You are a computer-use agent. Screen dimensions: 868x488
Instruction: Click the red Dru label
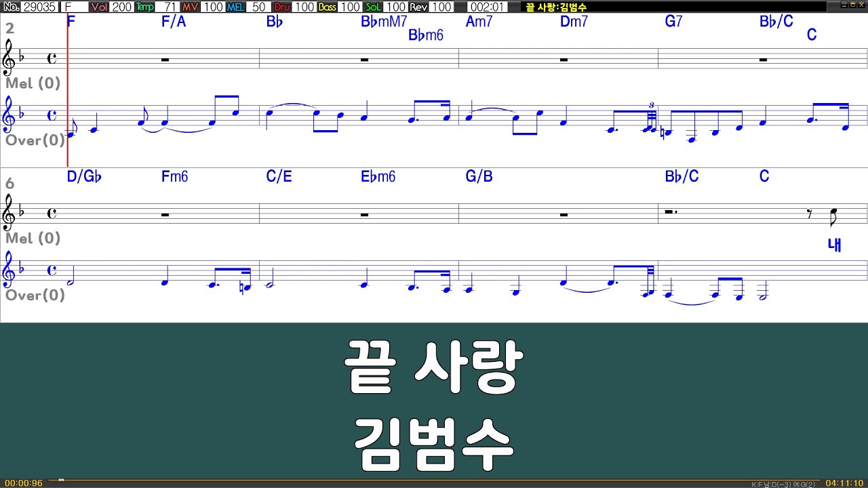[x=281, y=7]
